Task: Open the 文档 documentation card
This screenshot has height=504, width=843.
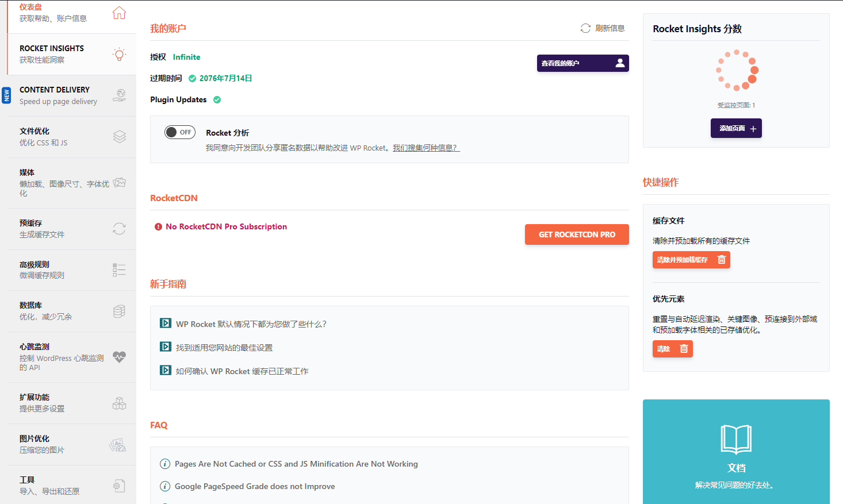Action: [x=736, y=452]
